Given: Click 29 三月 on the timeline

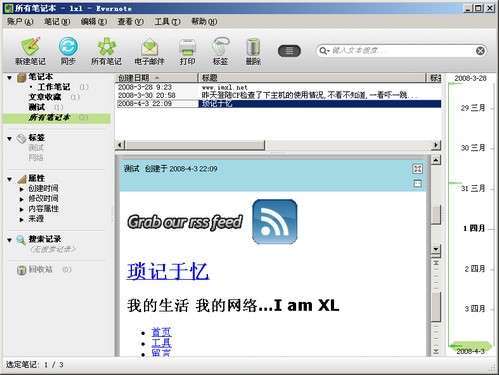Looking at the screenshot, I should (473, 108).
